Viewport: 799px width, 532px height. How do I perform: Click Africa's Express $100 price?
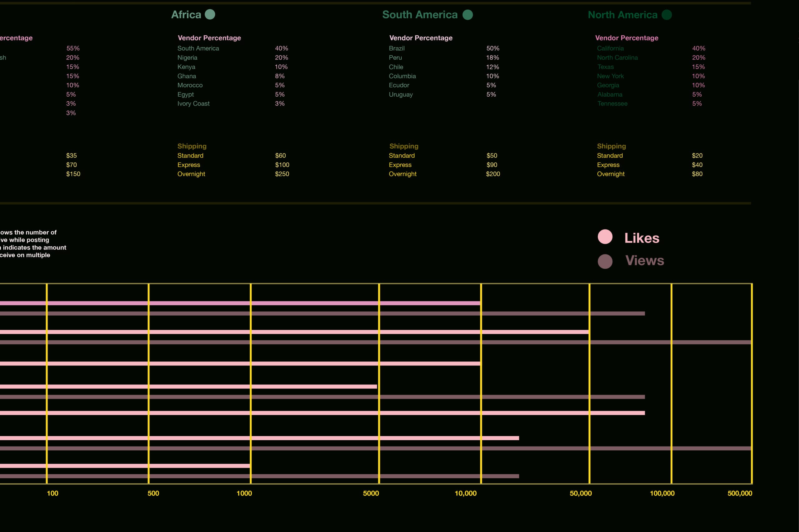click(x=282, y=165)
